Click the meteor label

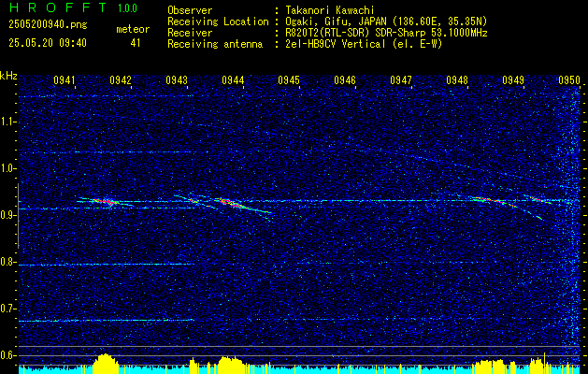[133, 29]
